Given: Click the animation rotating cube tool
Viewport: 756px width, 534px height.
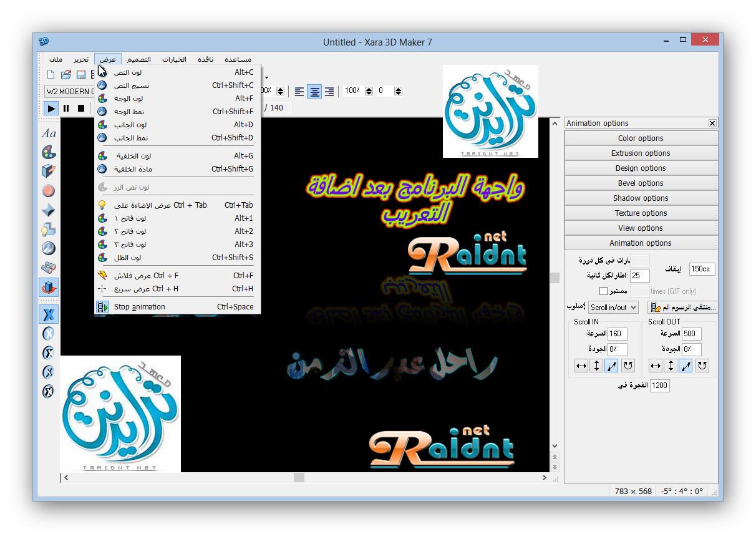Looking at the screenshot, I should click(x=49, y=287).
